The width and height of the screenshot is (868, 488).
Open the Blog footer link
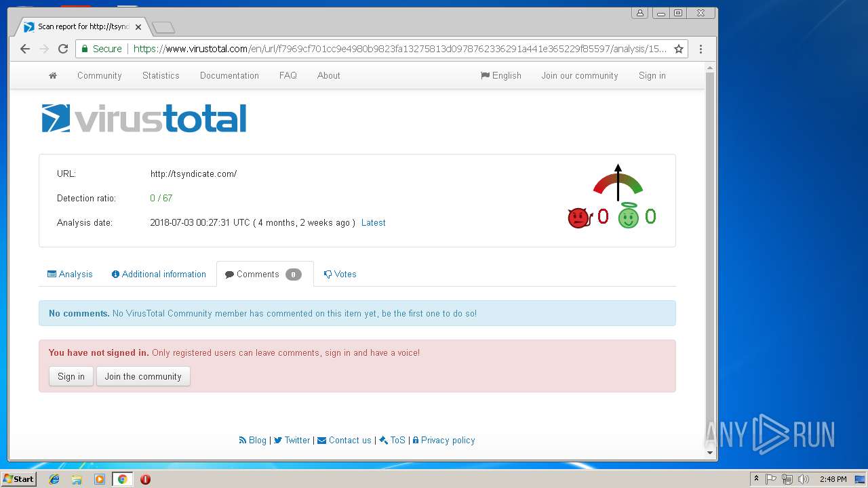click(x=253, y=440)
